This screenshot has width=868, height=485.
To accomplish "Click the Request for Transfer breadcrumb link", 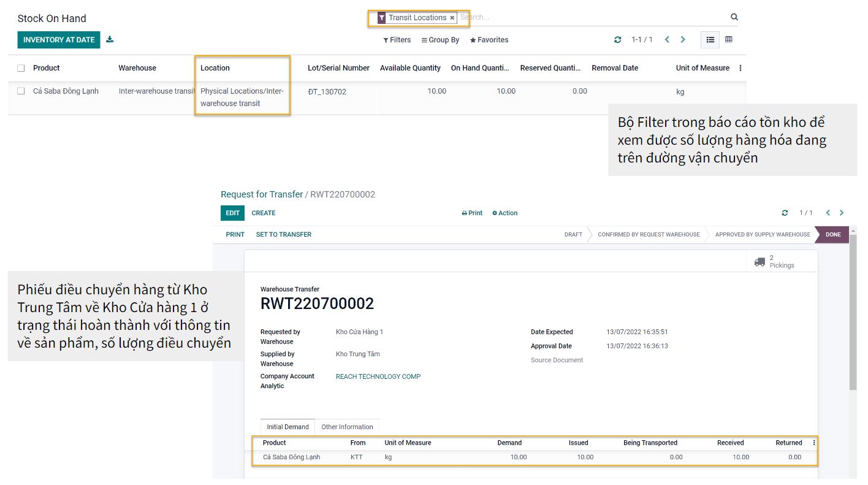I will pyautogui.click(x=262, y=194).
